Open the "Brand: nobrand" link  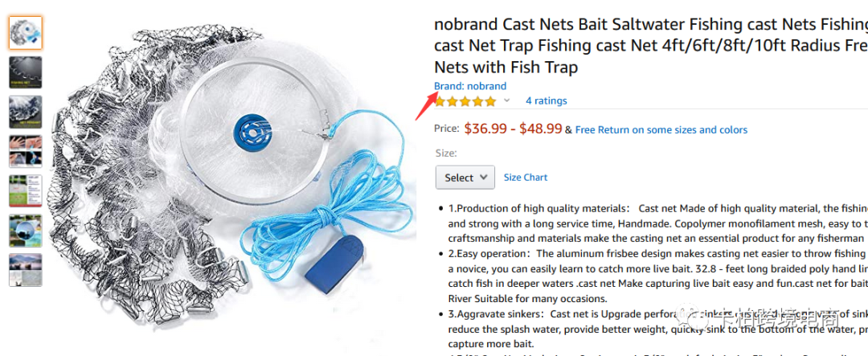tap(470, 86)
